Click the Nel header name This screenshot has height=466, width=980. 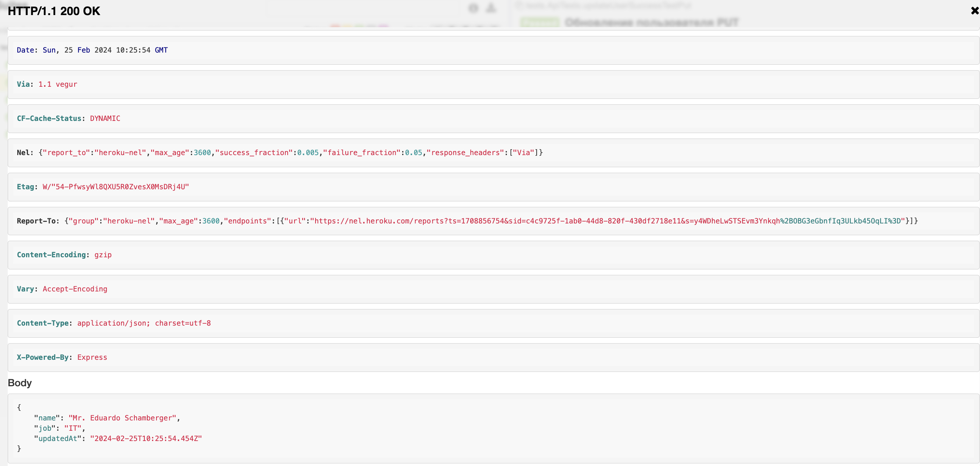(23, 153)
